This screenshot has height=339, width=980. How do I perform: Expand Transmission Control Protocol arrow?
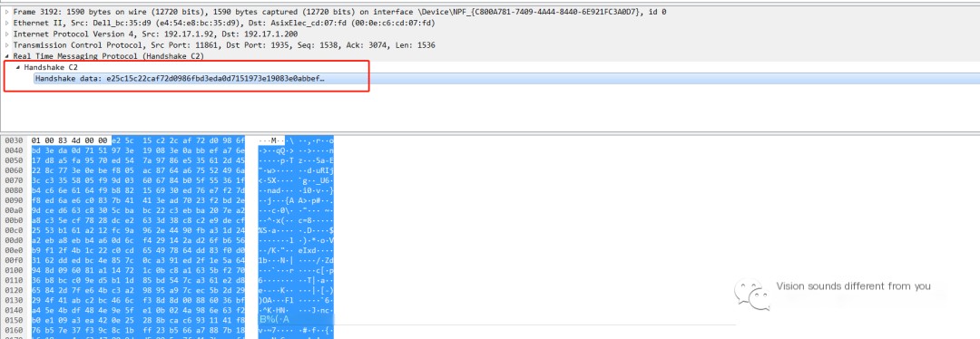click(7, 45)
